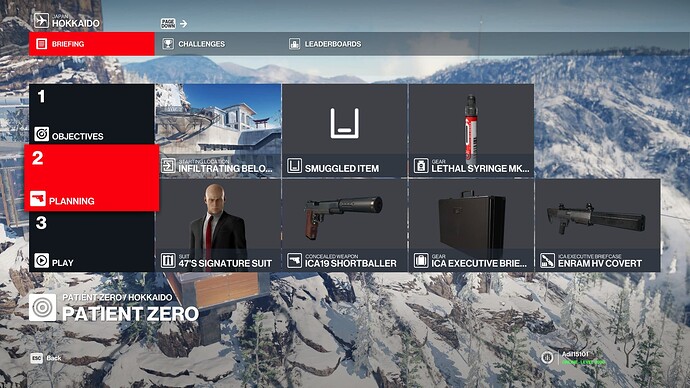Click the briefcase icon beside ICA Executive

[421, 260]
